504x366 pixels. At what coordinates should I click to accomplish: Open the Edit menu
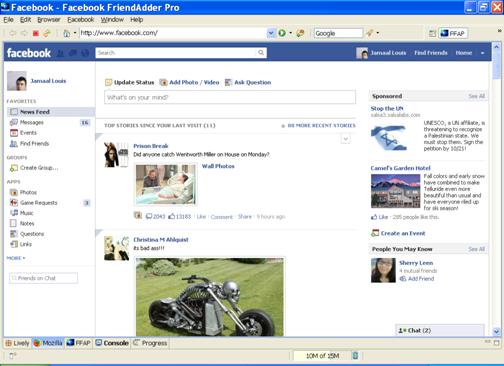pos(25,20)
